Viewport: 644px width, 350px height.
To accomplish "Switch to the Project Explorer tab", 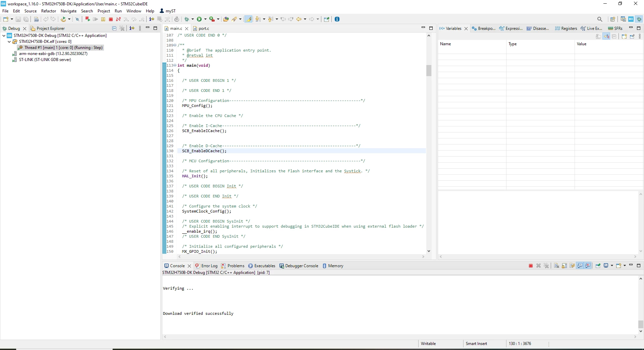I will click(x=47, y=28).
